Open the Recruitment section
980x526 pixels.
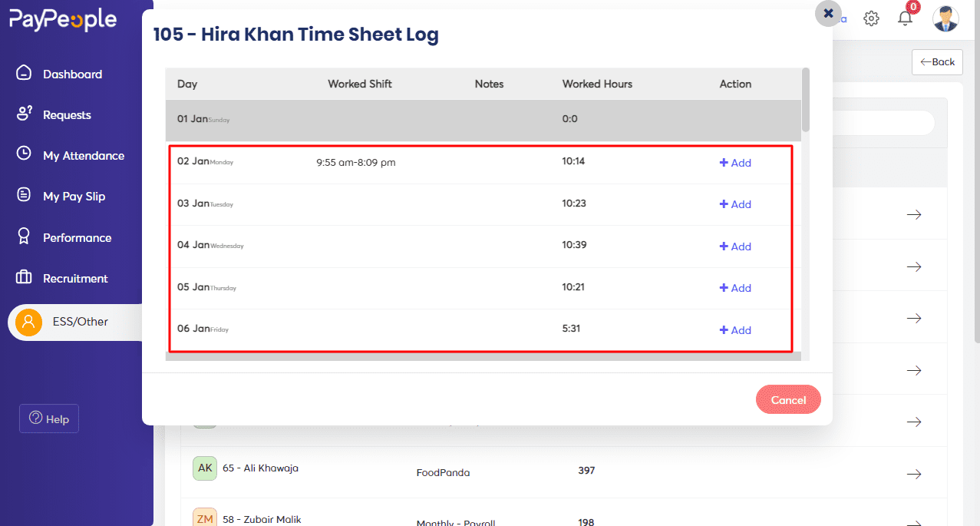pyautogui.click(x=75, y=278)
